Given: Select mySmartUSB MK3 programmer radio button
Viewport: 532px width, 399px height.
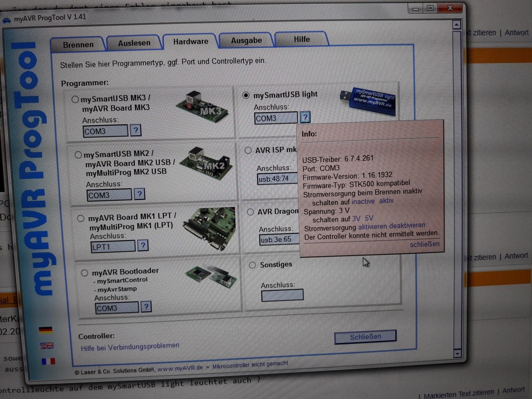Looking at the screenshot, I should coord(75,100).
